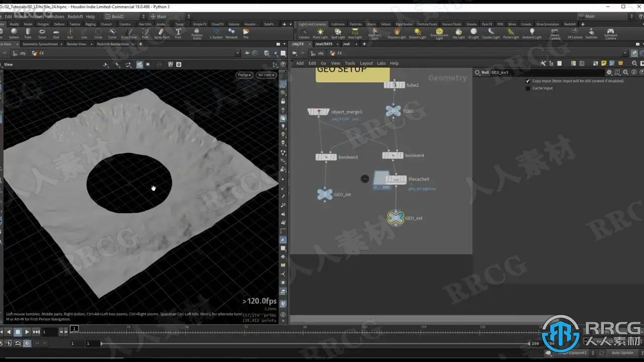This screenshot has width=644, height=362.
Task: Switch to the Render View tab
Action: [76, 44]
